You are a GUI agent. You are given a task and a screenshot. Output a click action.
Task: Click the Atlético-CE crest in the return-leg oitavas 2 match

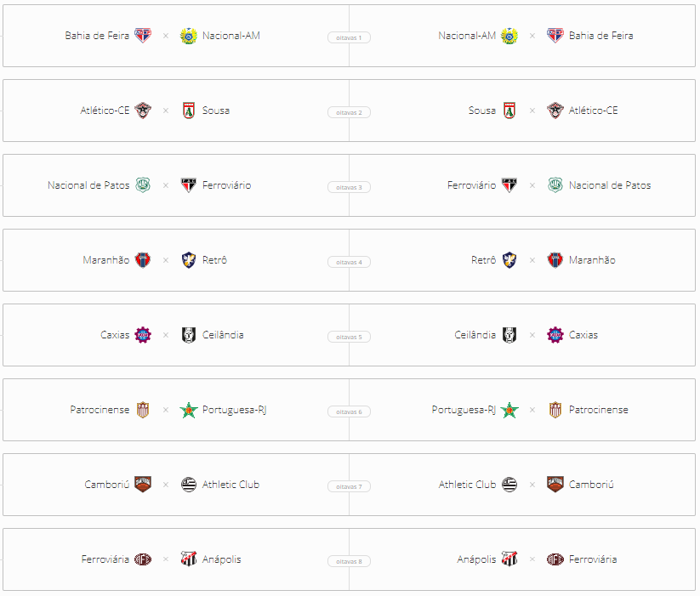pyautogui.click(x=555, y=111)
